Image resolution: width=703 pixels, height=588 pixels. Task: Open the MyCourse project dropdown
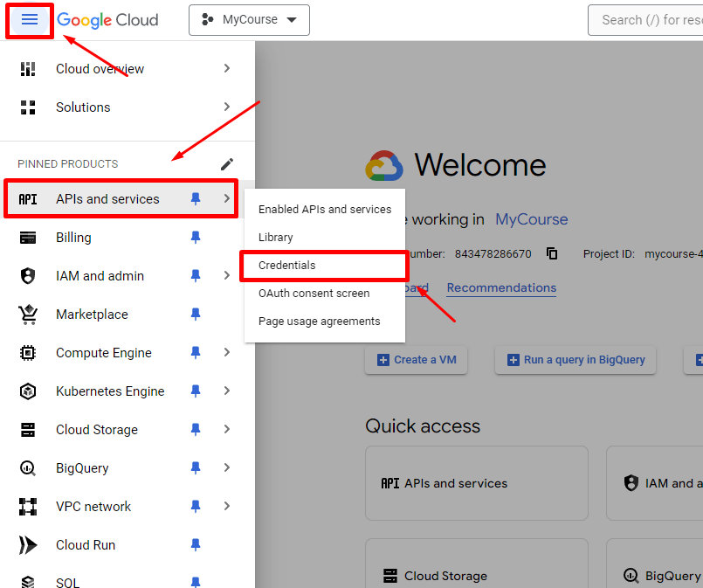tap(249, 20)
